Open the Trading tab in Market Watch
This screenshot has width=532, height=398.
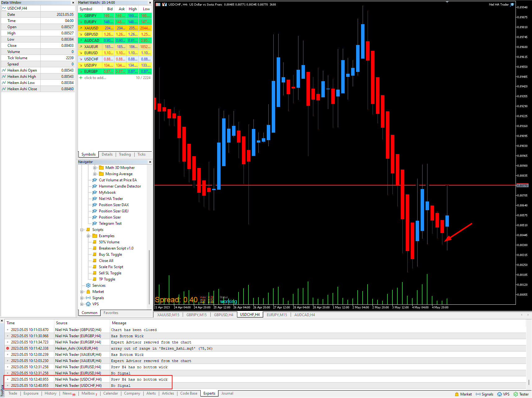pos(125,154)
